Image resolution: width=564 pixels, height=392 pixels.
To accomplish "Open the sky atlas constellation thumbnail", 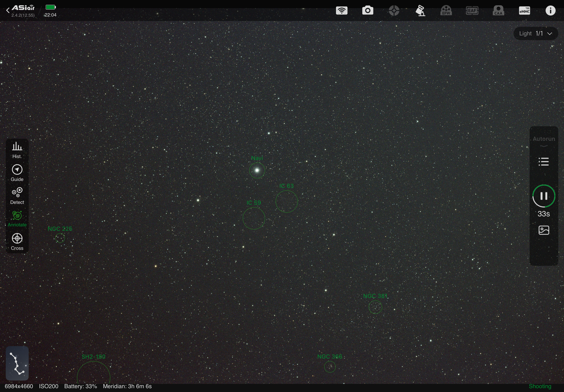I will click(17, 363).
